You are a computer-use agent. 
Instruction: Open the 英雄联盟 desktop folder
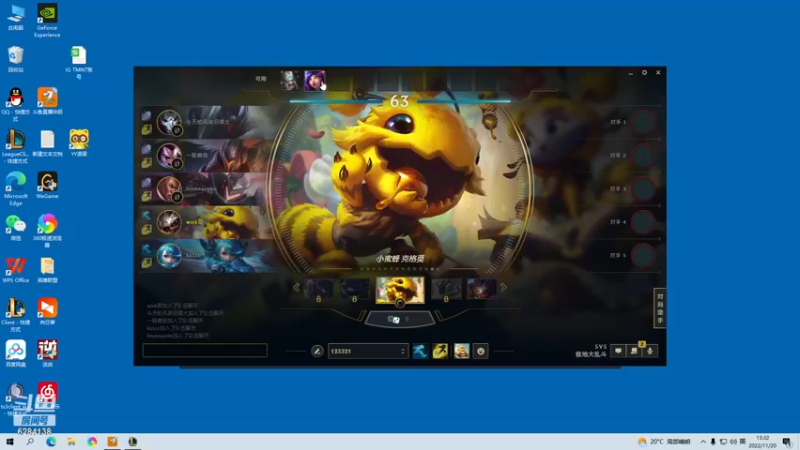[x=47, y=270]
